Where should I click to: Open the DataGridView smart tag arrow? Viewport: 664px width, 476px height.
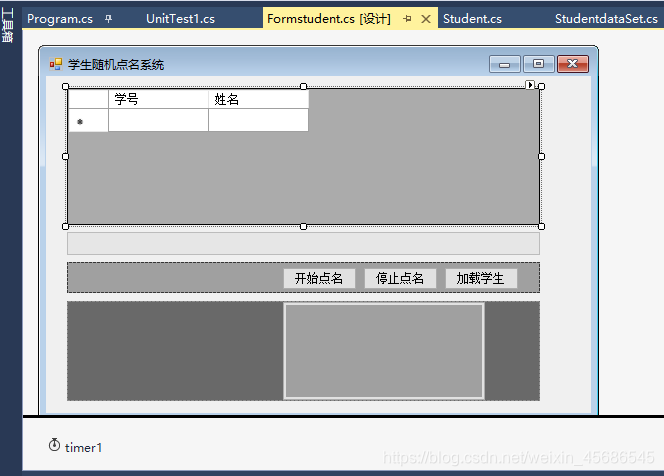[x=530, y=85]
